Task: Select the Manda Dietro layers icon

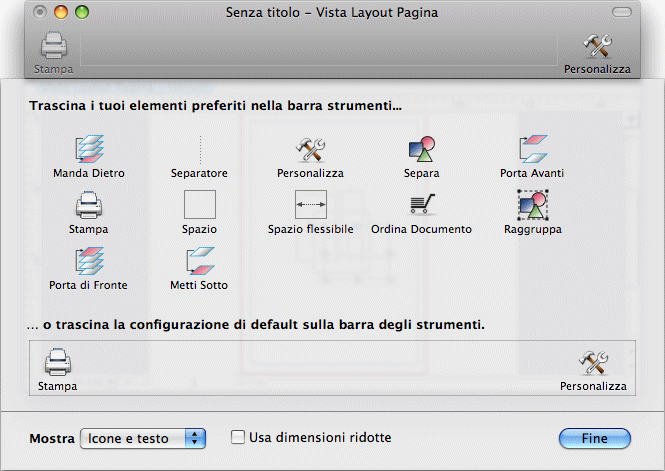Action: (89, 149)
